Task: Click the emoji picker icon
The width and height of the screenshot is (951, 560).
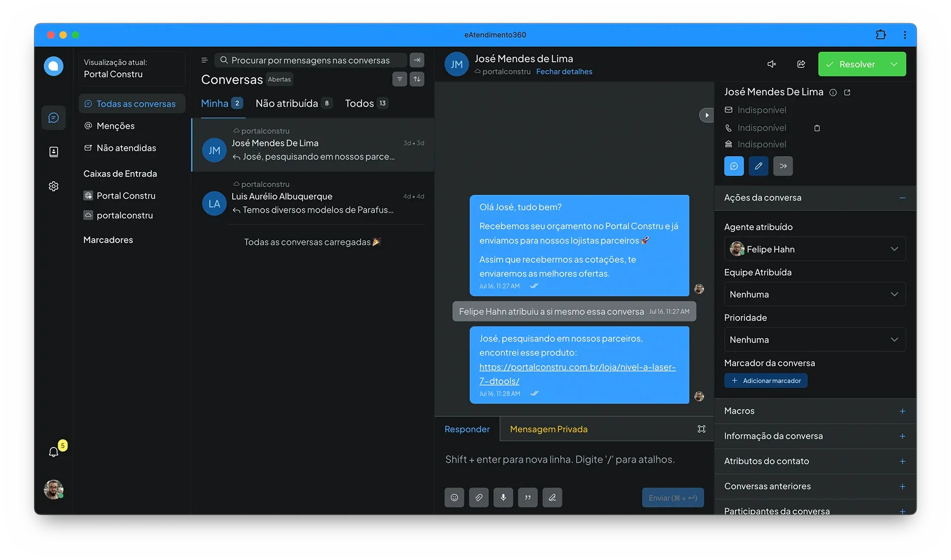Action: click(454, 498)
